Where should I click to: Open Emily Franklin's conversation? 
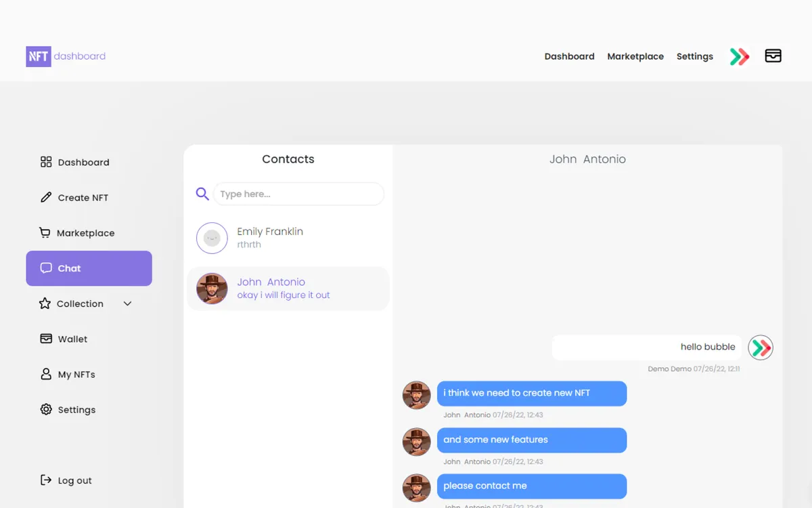pos(288,238)
